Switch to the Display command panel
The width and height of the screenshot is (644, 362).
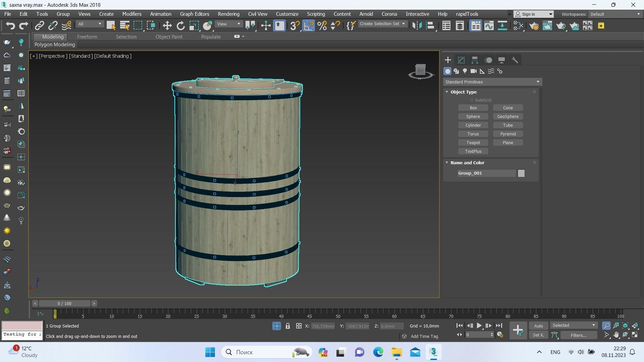(x=501, y=60)
